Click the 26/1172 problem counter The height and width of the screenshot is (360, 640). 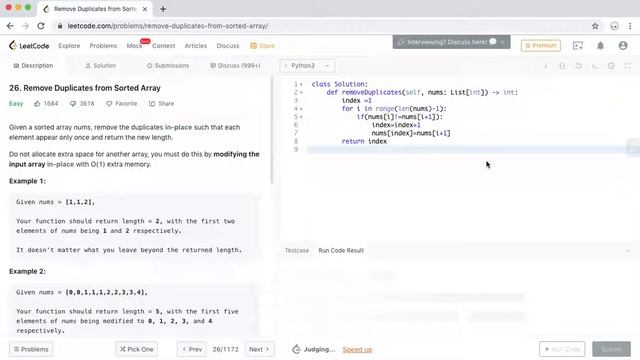pos(225,349)
